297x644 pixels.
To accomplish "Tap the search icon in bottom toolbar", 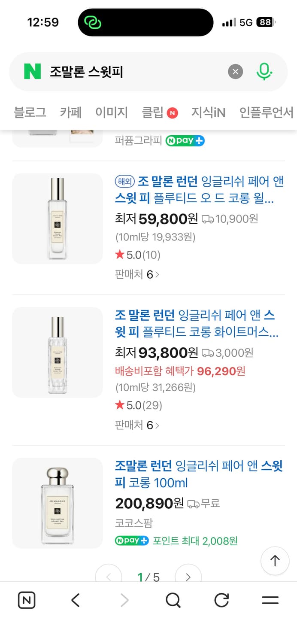I will pyautogui.click(x=173, y=600).
